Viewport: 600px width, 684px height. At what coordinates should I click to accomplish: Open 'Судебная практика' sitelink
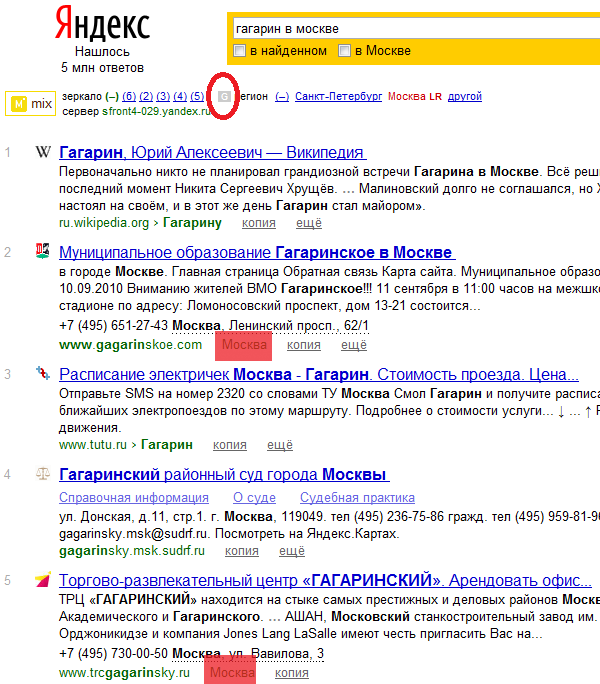(357, 498)
